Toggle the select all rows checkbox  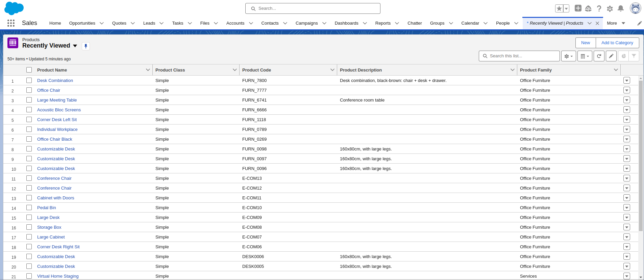(29, 70)
